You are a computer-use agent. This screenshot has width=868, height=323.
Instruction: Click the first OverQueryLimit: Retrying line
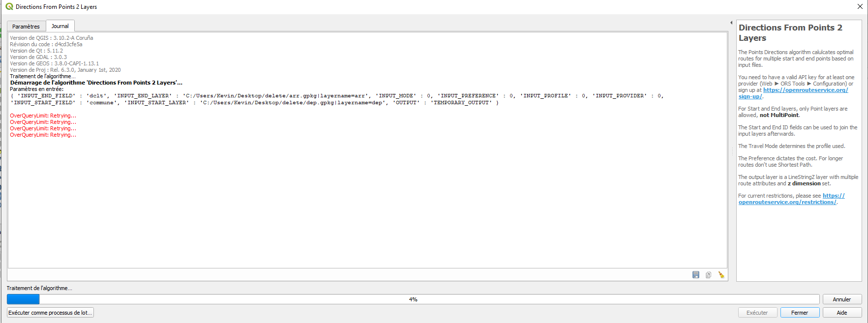(x=43, y=116)
